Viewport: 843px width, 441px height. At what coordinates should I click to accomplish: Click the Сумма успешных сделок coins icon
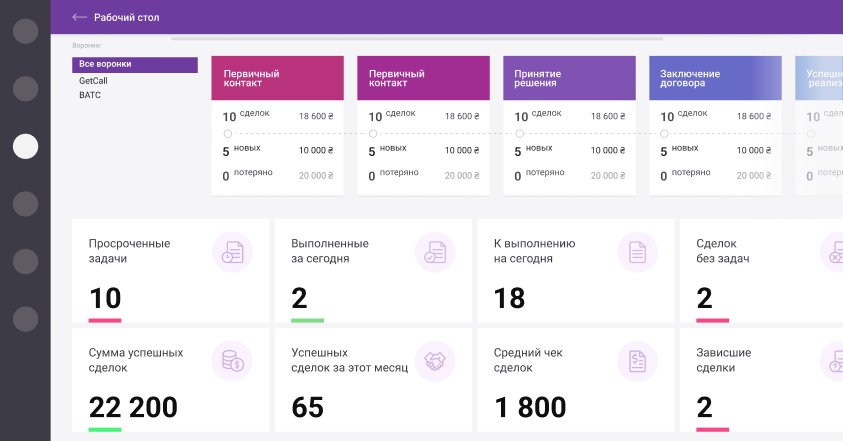pos(232,361)
